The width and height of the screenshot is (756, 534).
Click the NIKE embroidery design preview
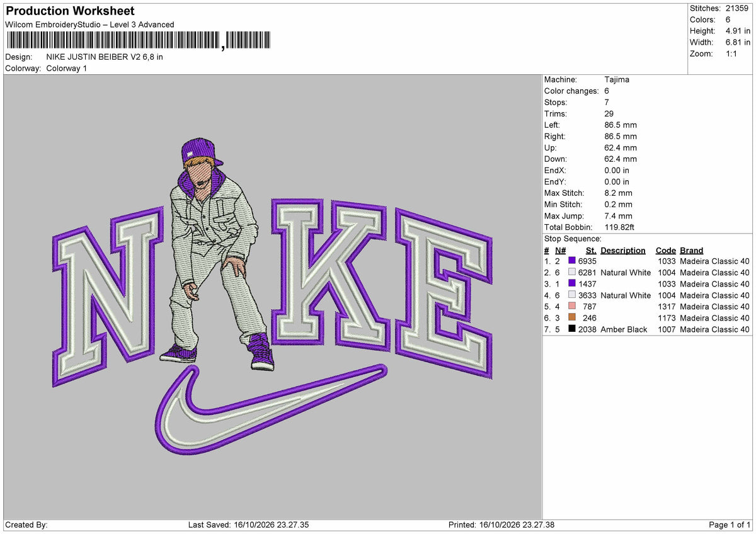pyautogui.click(x=272, y=297)
